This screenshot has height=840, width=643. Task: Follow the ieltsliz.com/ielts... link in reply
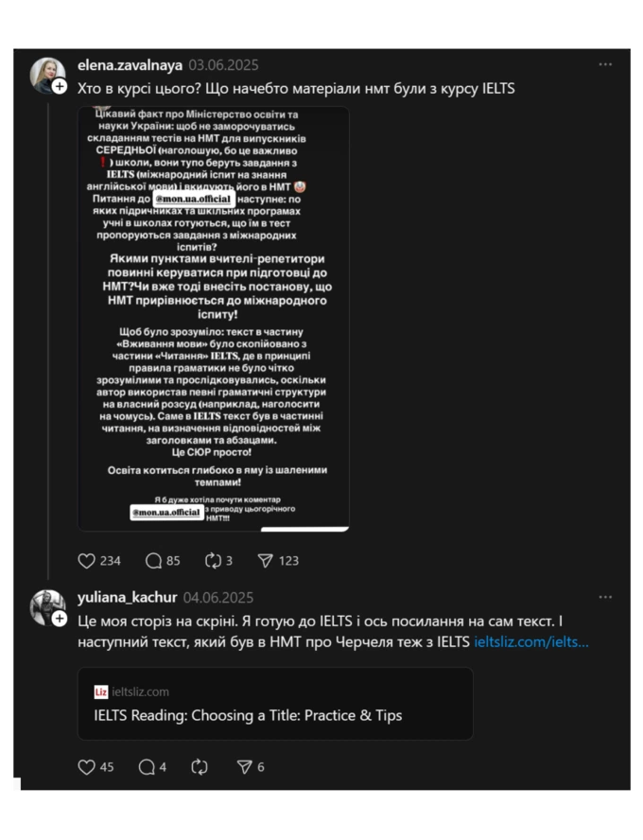531,641
